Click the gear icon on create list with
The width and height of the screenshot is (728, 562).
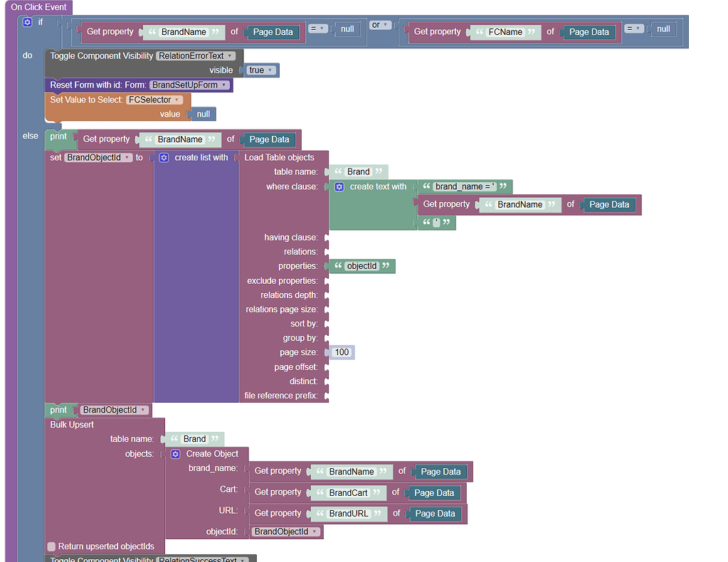(x=164, y=157)
